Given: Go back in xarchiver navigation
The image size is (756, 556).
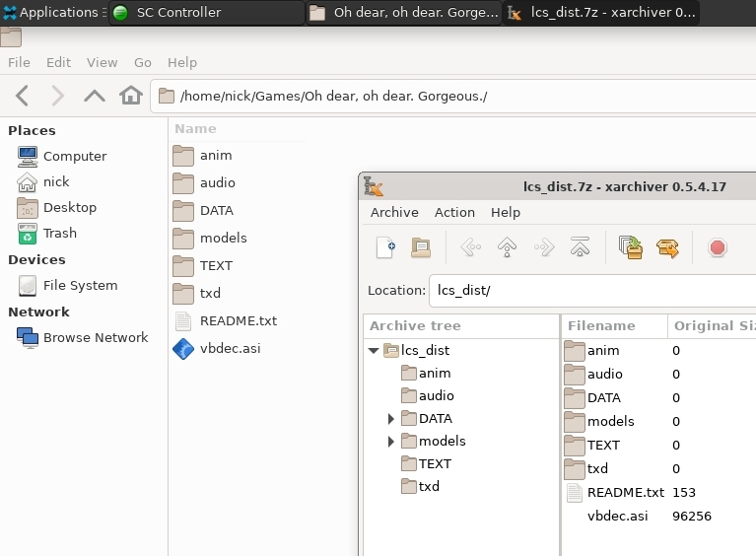Looking at the screenshot, I should click(470, 247).
